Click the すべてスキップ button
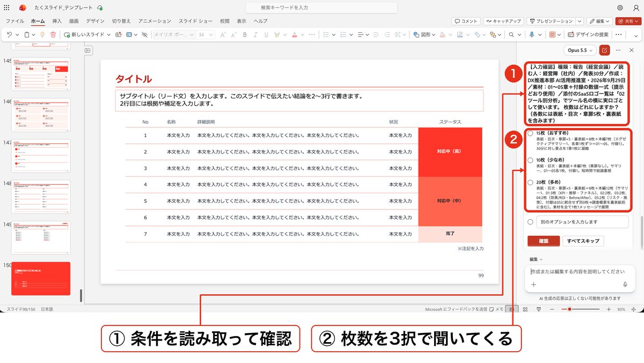The height and width of the screenshot is (363, 644). (583, 241)
